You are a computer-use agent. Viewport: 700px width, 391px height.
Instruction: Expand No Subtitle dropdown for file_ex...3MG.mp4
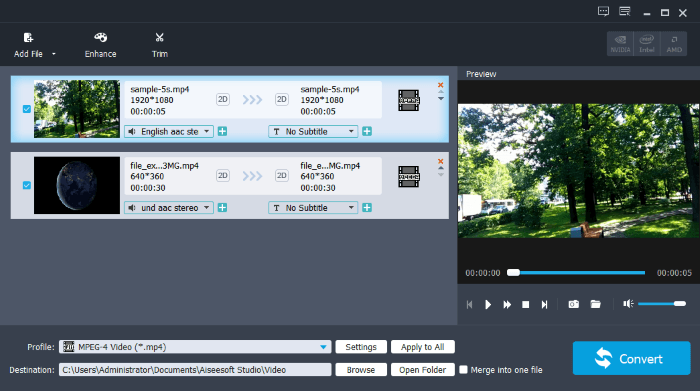[313, 208]
